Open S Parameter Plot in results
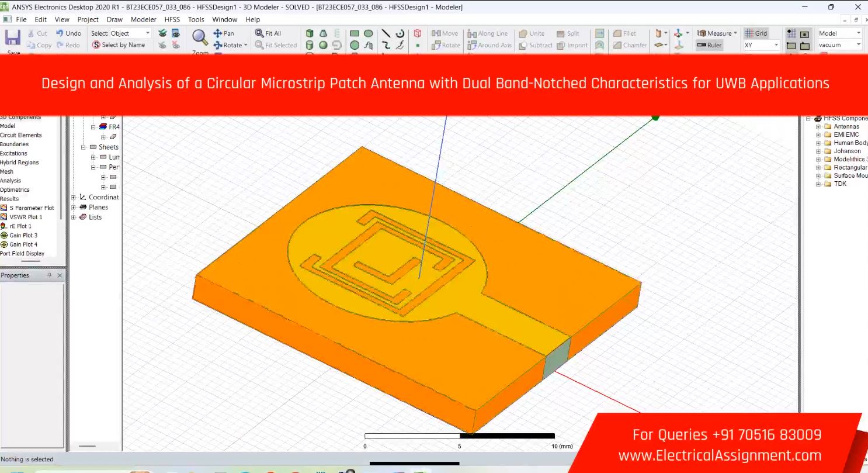 point(32,208)
